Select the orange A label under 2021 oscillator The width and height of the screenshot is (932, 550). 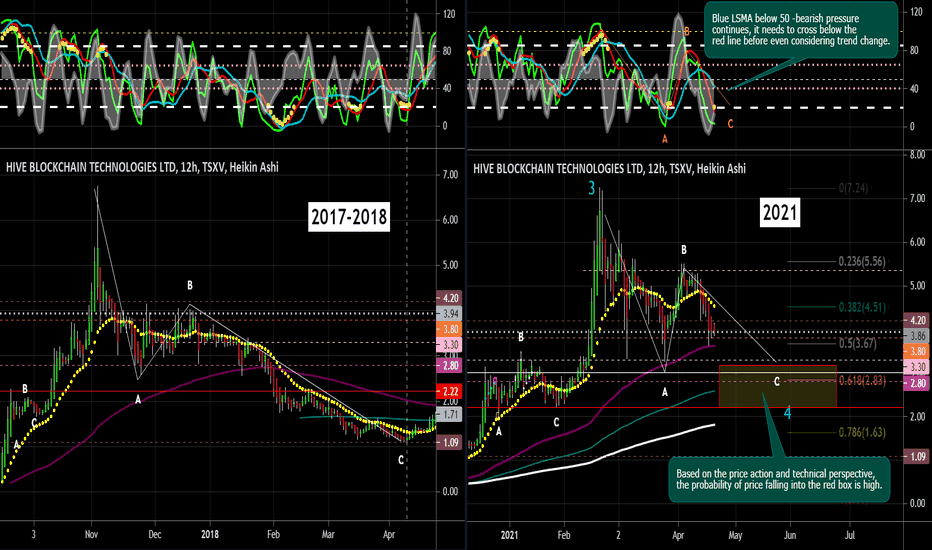(665, 139)
